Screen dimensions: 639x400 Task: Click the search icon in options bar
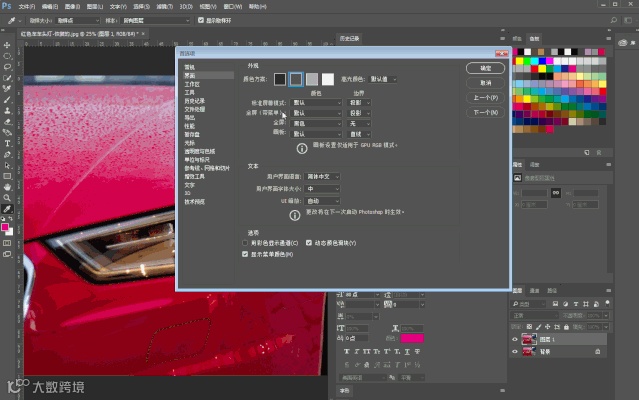[614, 20]
